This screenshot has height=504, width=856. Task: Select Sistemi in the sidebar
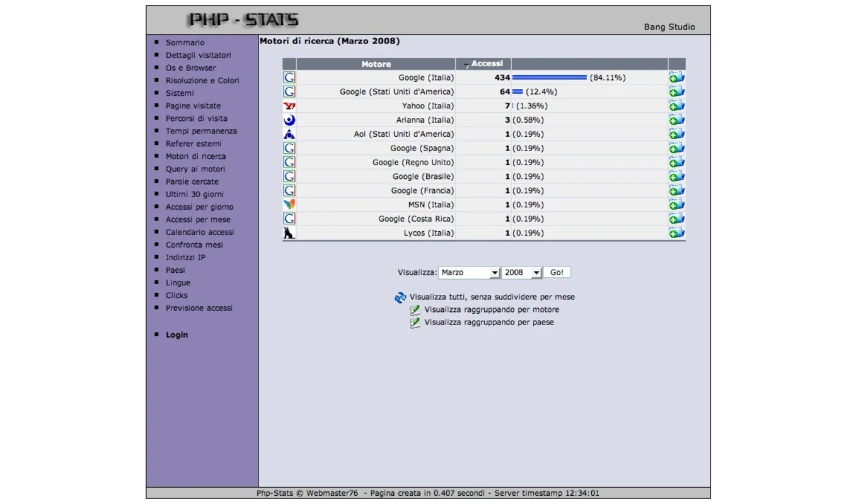pos(180,93)
